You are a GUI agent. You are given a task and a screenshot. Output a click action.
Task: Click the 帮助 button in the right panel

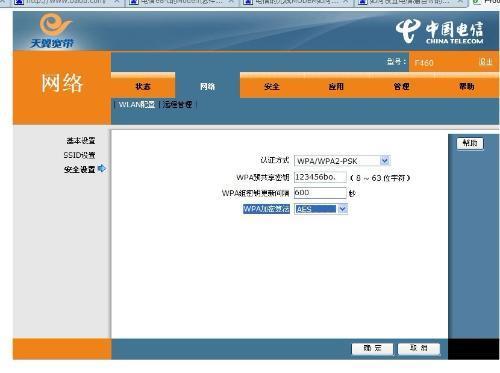pyautogui.click(x=470, y=143)
